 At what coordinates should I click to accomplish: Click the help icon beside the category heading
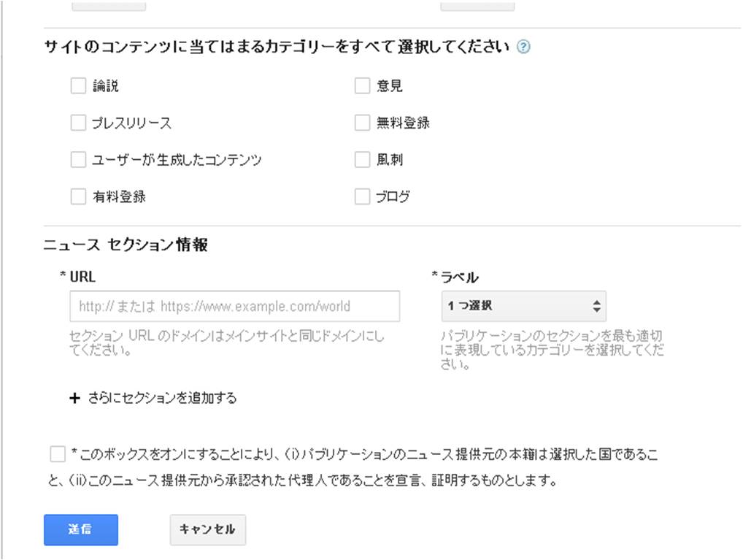[x=523, y=47]
